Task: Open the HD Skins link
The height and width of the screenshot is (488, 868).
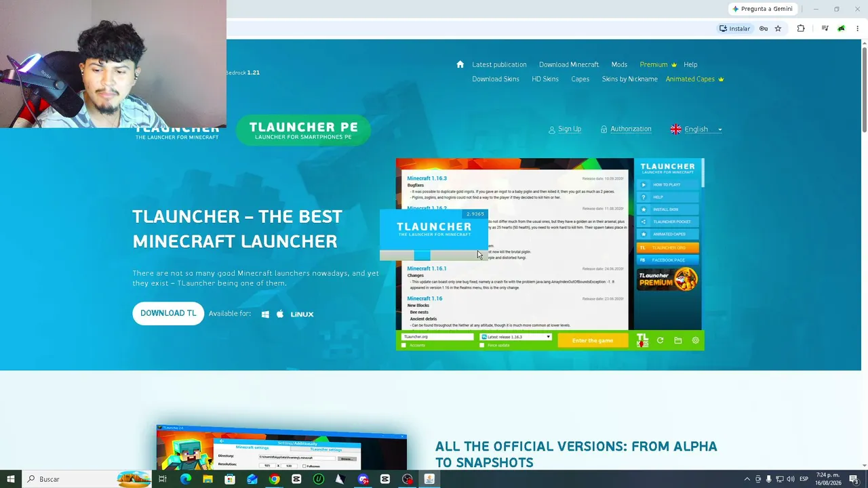Action: (x=545, y=79)
